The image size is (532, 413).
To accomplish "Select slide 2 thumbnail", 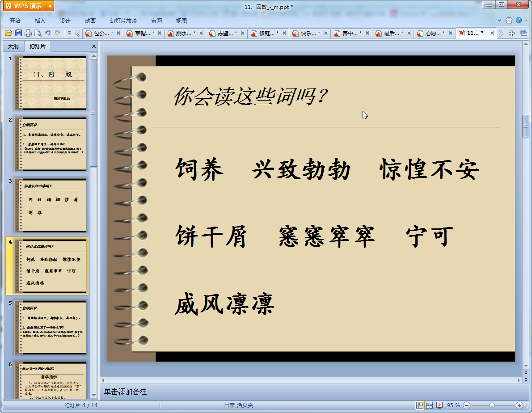I will [x=51, y=144].
